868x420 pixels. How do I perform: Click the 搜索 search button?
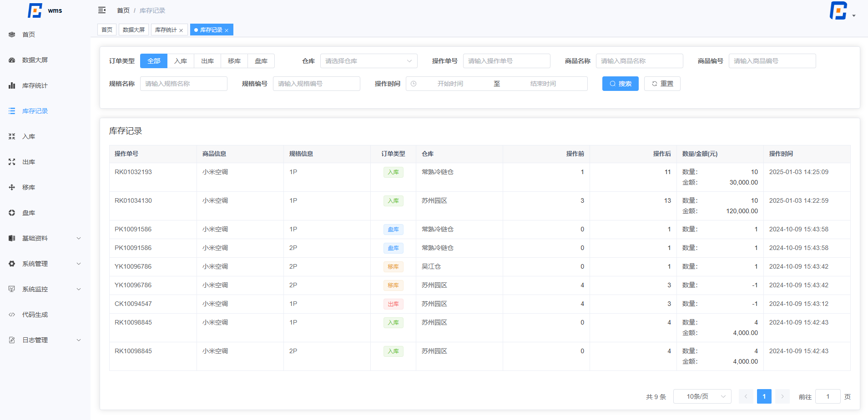coord(621,84)
